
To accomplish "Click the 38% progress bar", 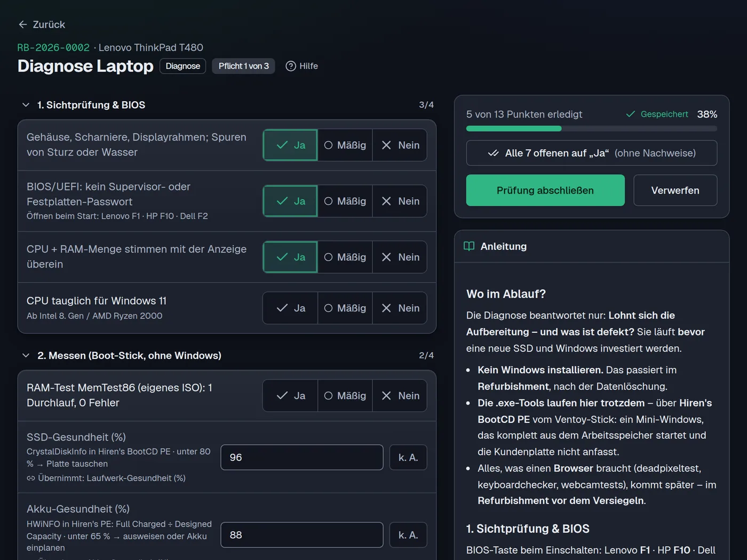I will click(592, 129).
